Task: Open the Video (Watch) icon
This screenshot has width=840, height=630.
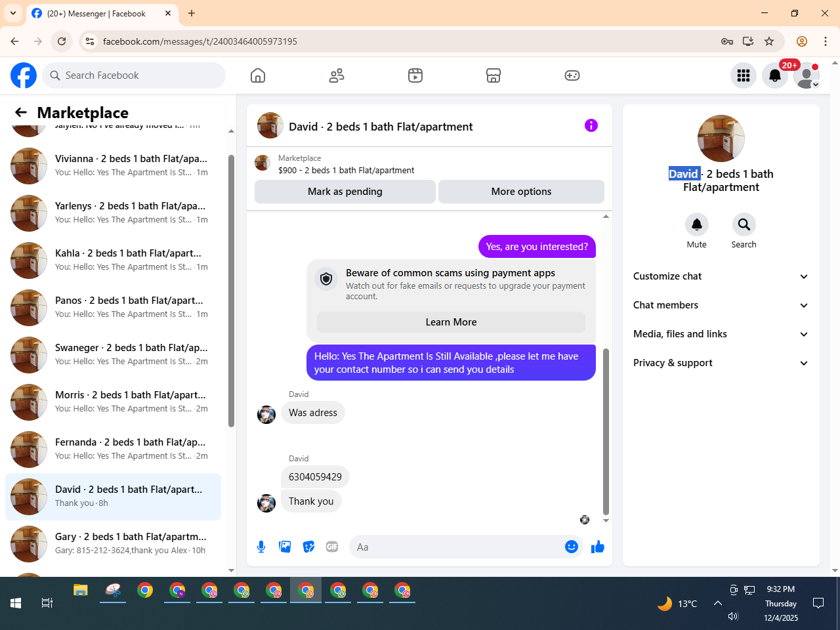Action: (x=415, y=75)
